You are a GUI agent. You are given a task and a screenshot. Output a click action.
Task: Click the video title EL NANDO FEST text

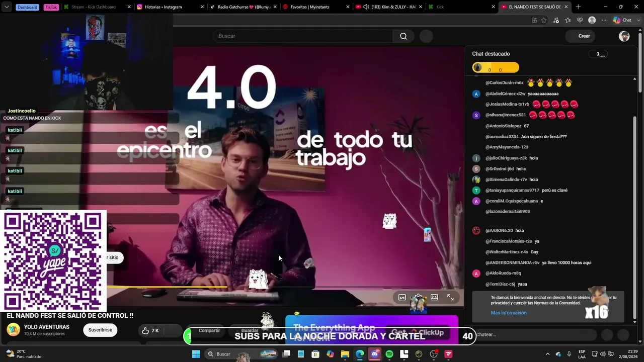70,316
